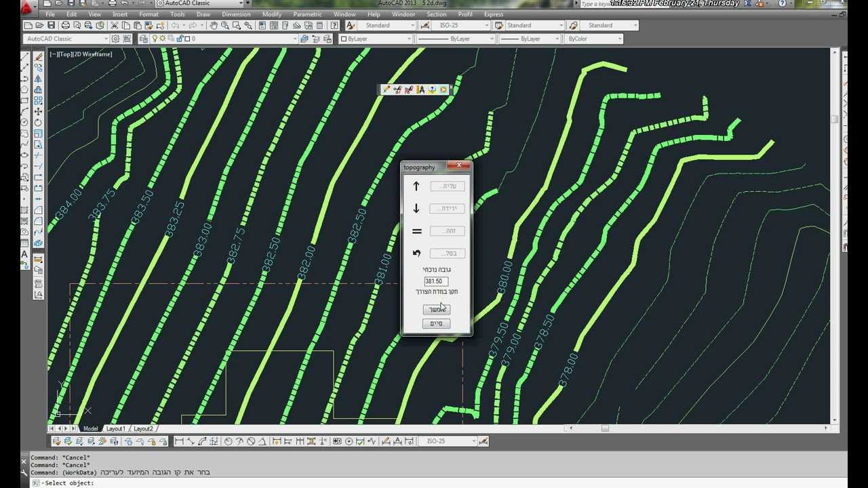This screenshot has width=868, height=488.
Task: Click the confirm button under the height field
Action: click(436, 310)
